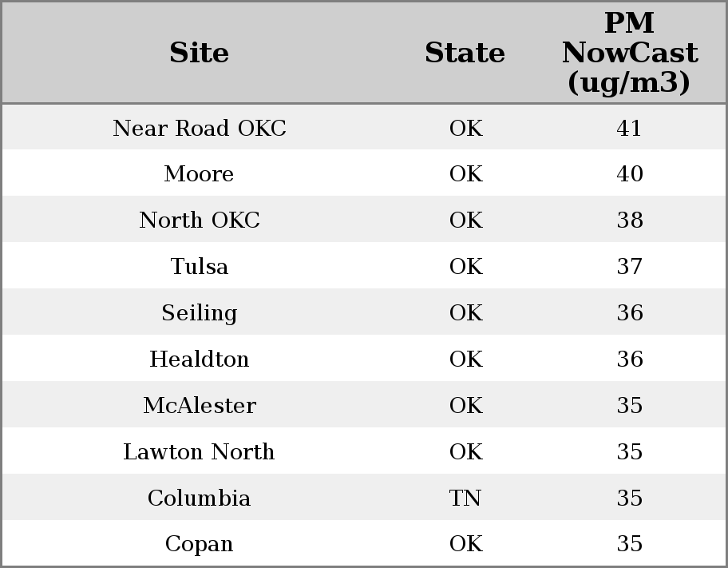Click the Seiling site name
Viewport: 728px width, 568px height.
200,313
